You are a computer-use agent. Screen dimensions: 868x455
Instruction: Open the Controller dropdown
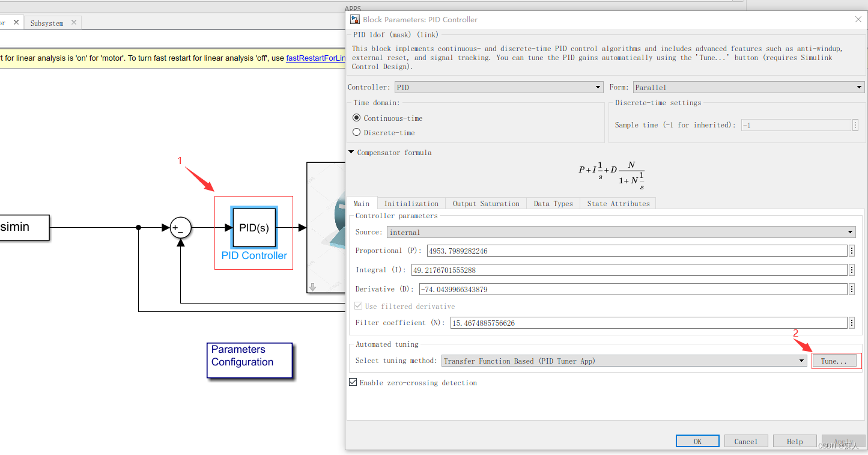click(x=597, y=87)
